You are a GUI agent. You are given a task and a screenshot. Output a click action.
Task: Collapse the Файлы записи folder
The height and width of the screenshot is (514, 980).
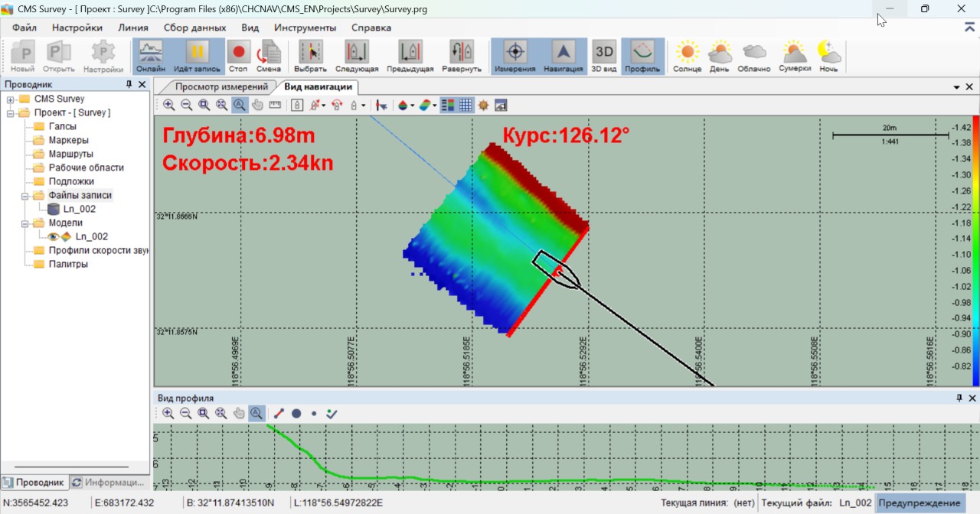click(25, 196)
